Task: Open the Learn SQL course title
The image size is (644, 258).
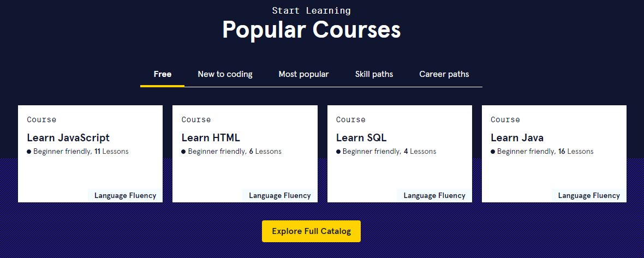Action: coord(361,138)
